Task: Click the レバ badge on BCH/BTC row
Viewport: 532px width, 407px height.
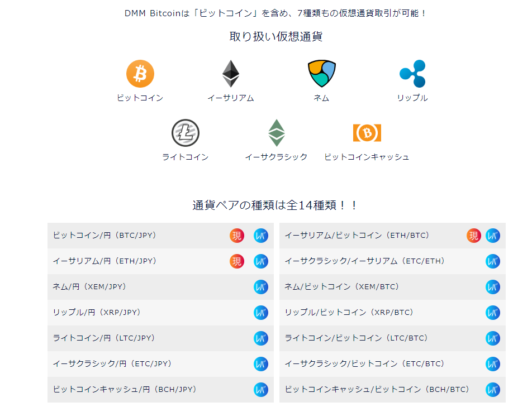Action: click(x=493, y=390)
